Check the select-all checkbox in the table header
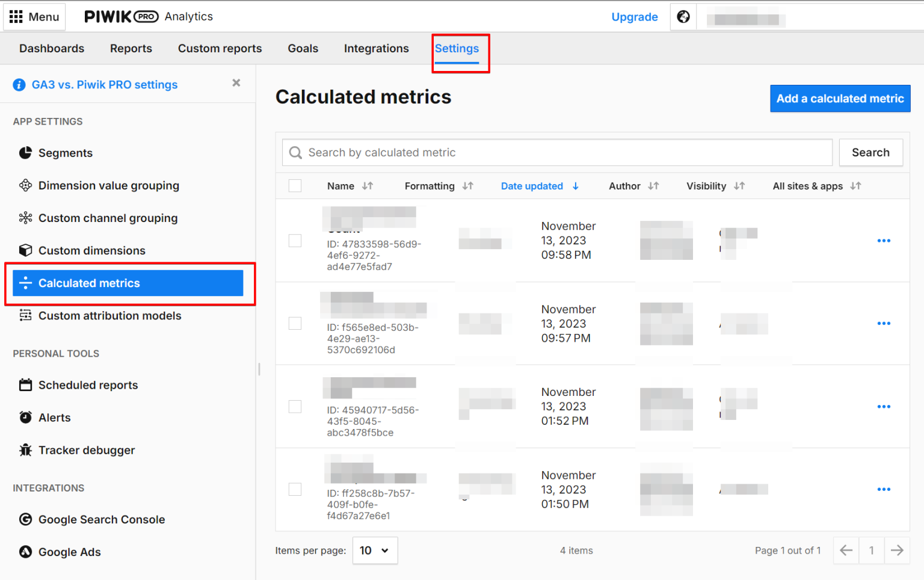924x580 pixels. point(295,186)
